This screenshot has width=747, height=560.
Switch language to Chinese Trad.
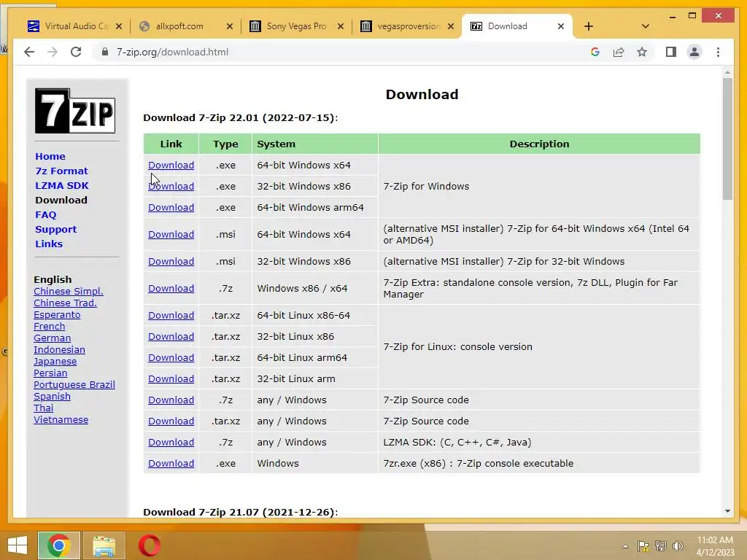(x=65, y=303)
